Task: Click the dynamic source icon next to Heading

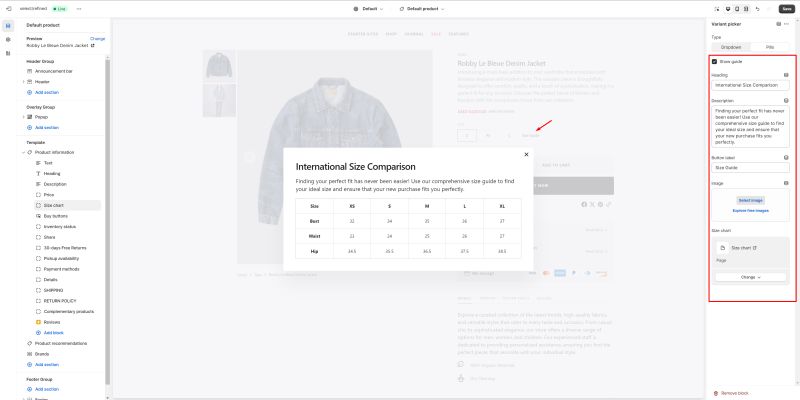Action: click(x=786, y=75)
